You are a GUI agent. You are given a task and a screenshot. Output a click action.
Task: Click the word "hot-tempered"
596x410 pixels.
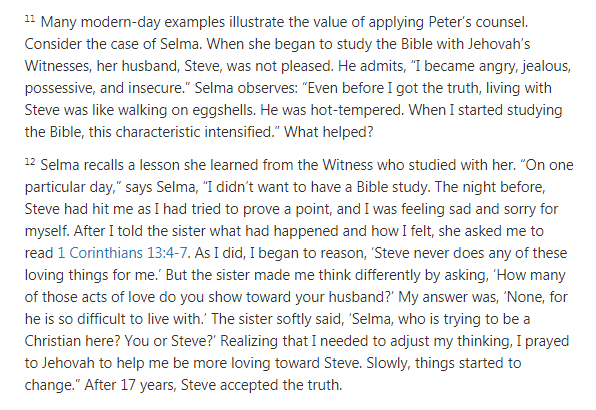[357, 110]
